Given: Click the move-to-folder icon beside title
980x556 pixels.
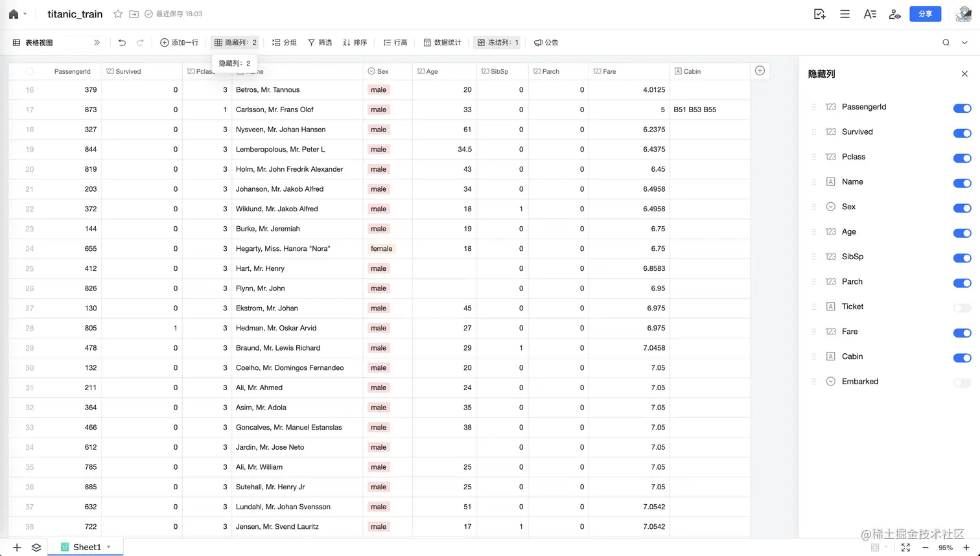Looking at the screenshot, I should click(x=134, y=14).
